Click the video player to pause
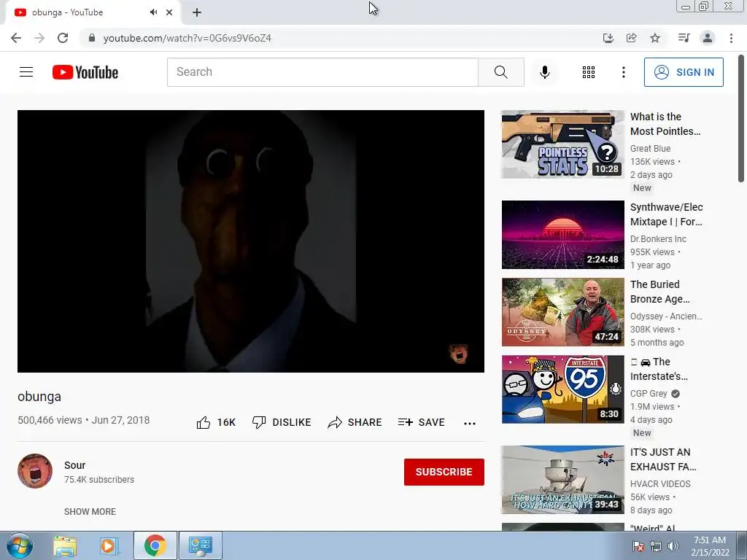747x560 pixels. pyautogui.click(x=251, y=241)
